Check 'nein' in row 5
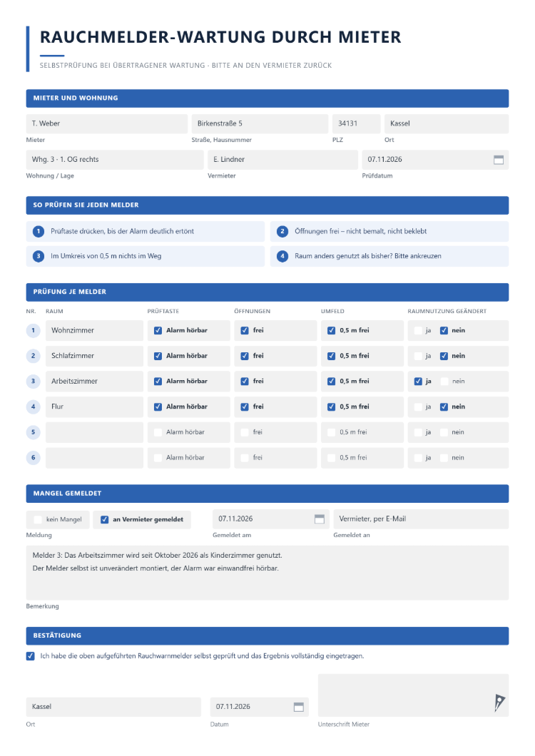Screen dimensions: 535x756 click(x=444, y=432)
